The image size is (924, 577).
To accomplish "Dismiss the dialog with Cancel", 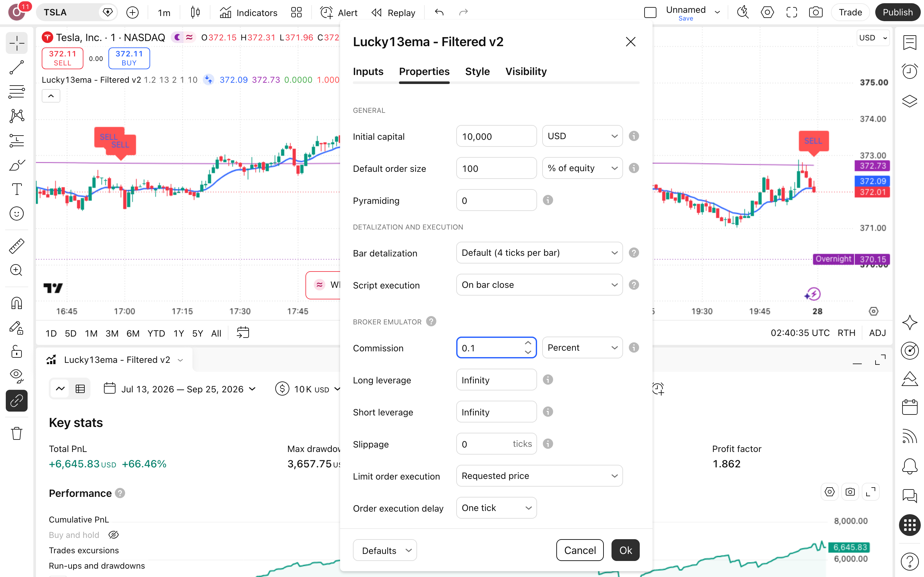I will click(x=580, y=550).
